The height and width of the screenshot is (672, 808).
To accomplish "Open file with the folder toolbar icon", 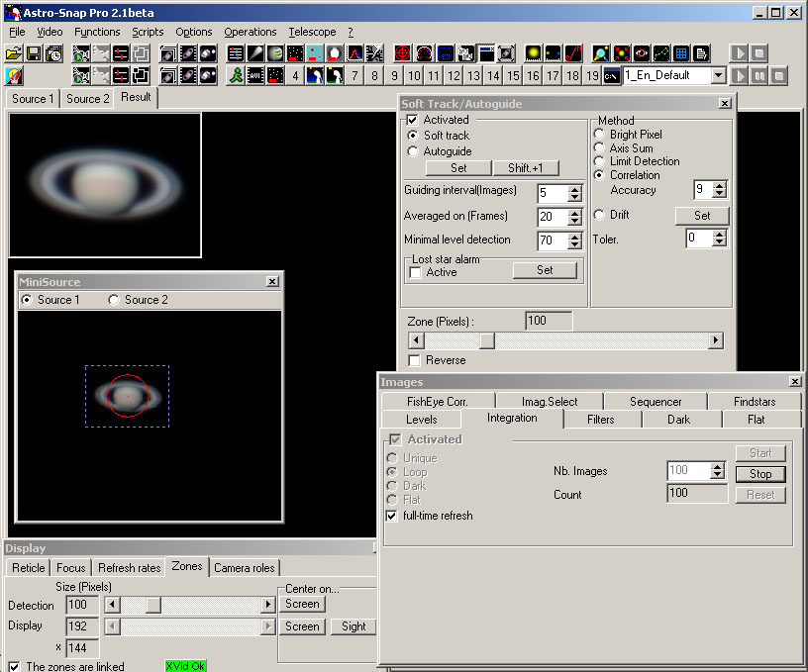I will tap(14, 53).
